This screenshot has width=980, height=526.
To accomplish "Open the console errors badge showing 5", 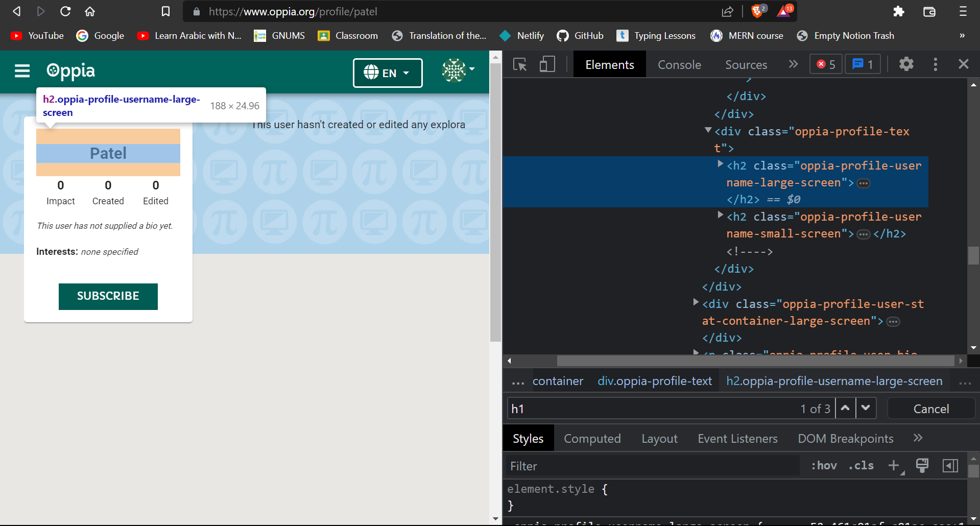I will (825, 64).
